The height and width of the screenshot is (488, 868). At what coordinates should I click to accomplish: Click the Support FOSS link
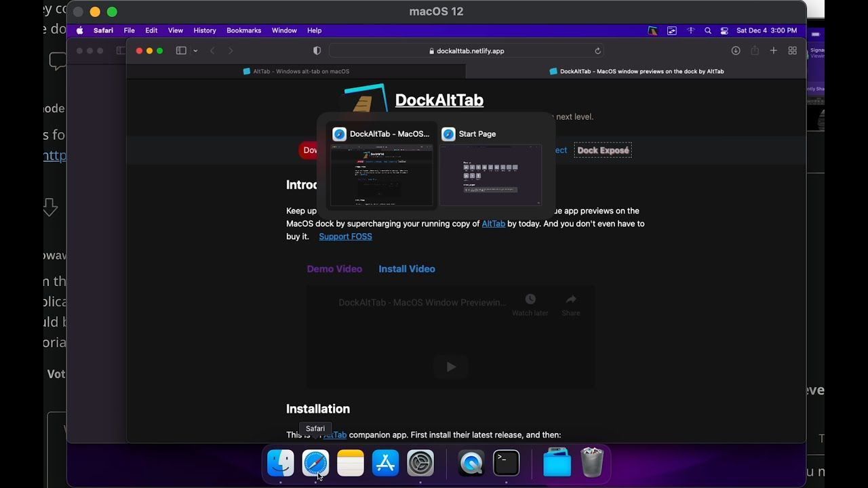pyautogui.click(x=345, y=237)
